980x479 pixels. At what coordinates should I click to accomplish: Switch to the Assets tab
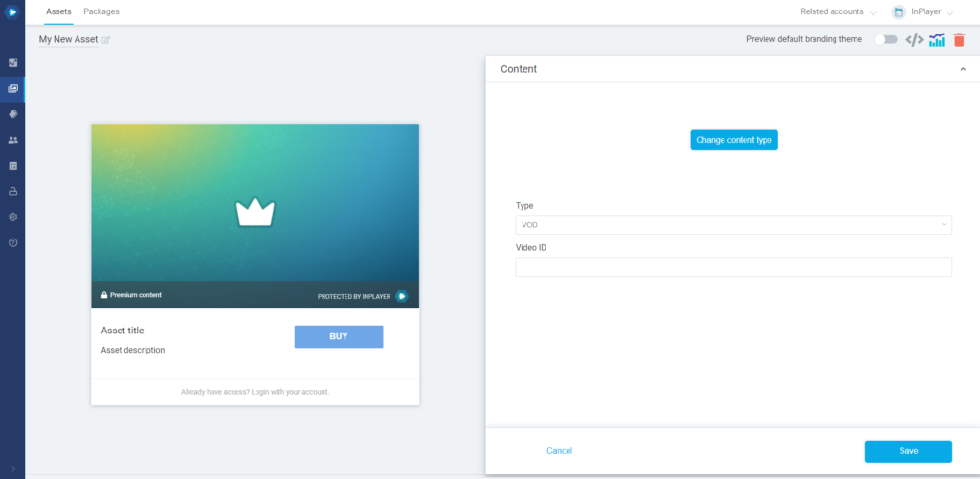(x=58, y=11)
